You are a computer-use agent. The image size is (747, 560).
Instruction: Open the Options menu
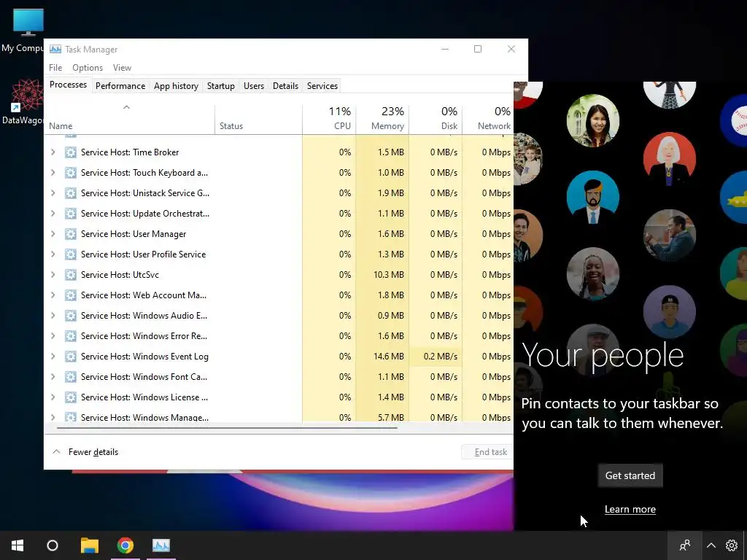pyautogui.click(x=88, y=68)
